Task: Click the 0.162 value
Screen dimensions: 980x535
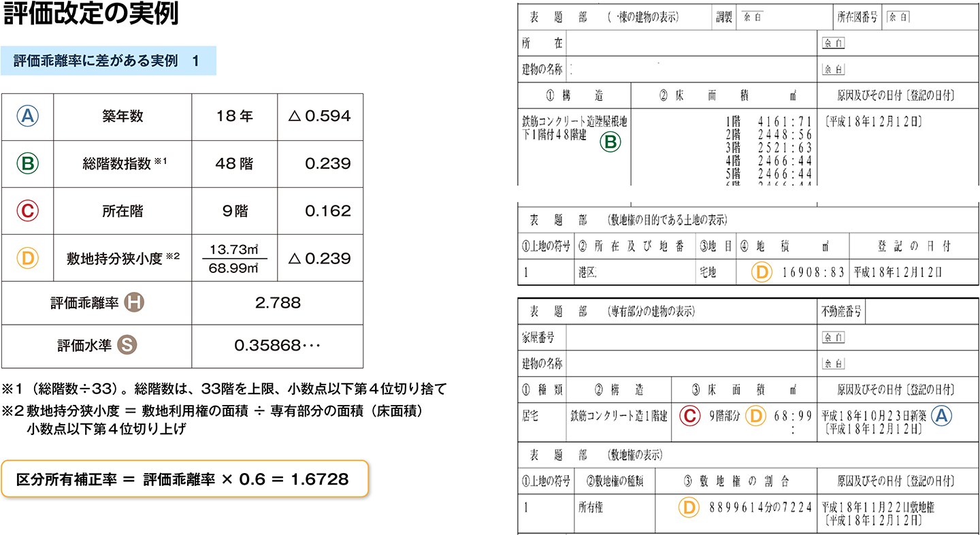Action: pyautogui.click(x=328, y=211)
